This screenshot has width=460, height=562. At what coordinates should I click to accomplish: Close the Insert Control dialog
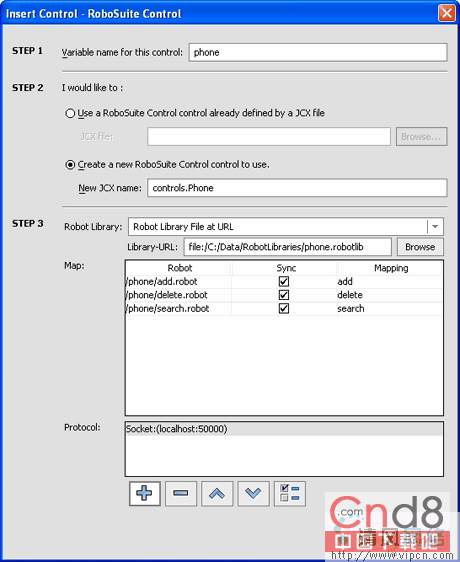tap(446, 13)
